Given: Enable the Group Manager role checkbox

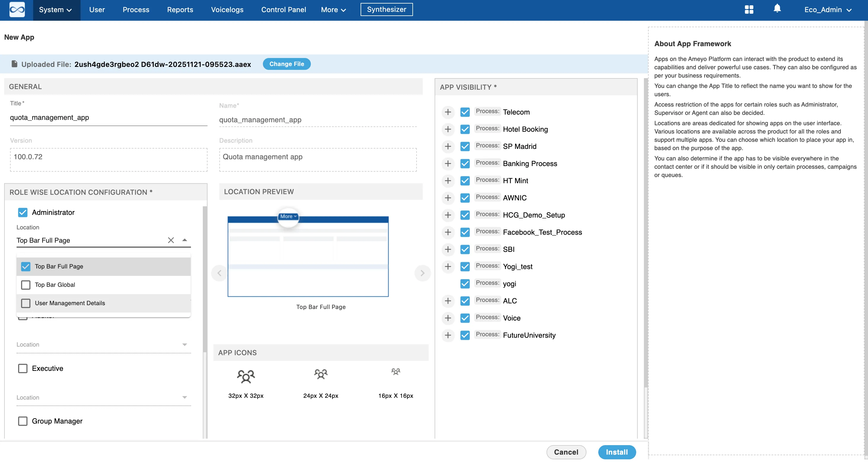Looking at the screenshot, I should point(22,421).
